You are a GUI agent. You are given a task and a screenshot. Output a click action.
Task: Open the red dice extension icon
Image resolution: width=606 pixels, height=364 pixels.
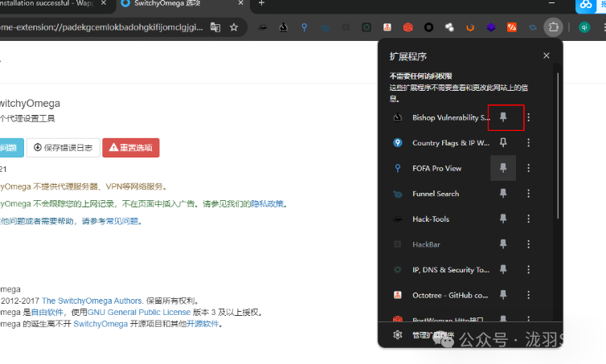click(x=408, y=27)
